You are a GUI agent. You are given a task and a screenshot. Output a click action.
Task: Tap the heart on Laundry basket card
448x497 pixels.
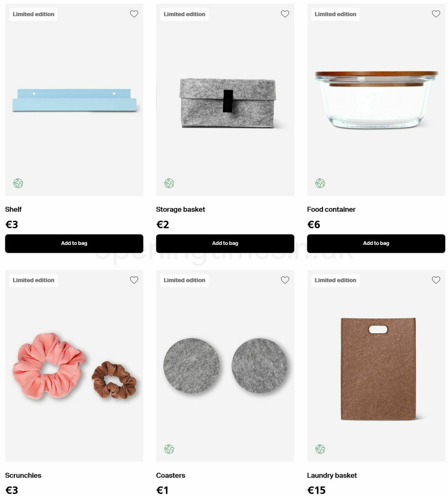[x=436, y=280]
